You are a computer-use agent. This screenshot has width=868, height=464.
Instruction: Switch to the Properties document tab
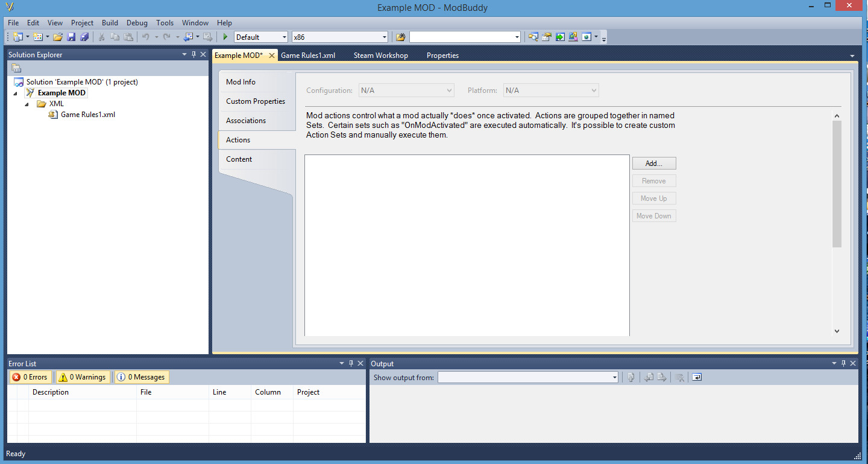point(442,56)
